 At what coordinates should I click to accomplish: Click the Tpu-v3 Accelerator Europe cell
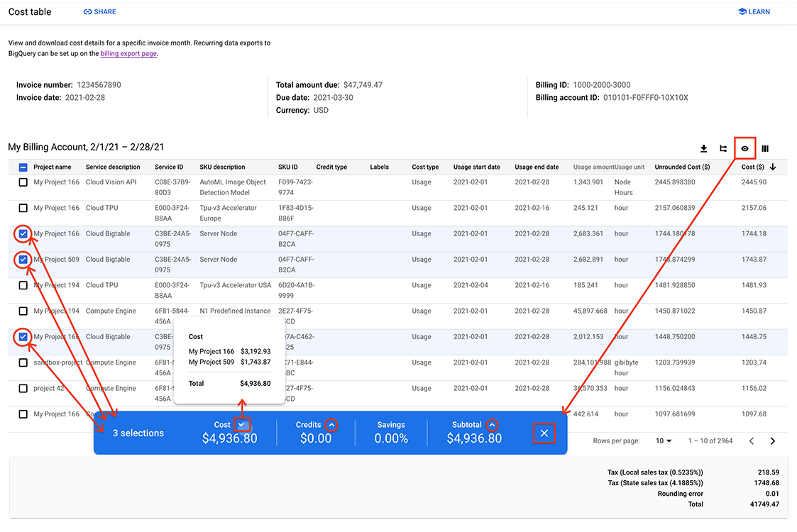(x=228, y=213)
